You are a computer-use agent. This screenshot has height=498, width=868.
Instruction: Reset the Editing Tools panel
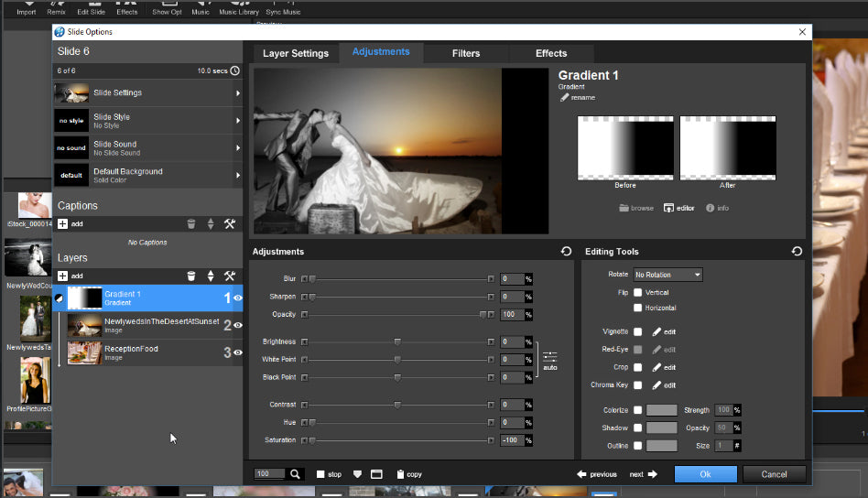point(797,251)
